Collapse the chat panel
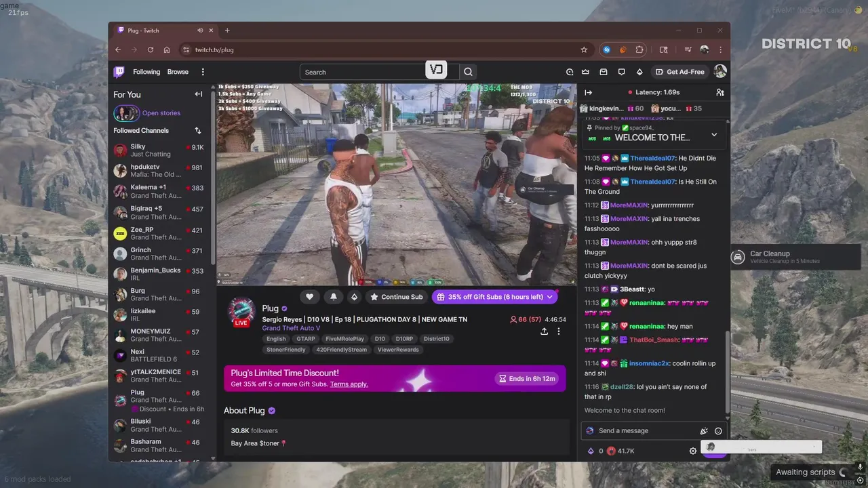The width and height of the screenshot is (868, 488). pos(588,92)
